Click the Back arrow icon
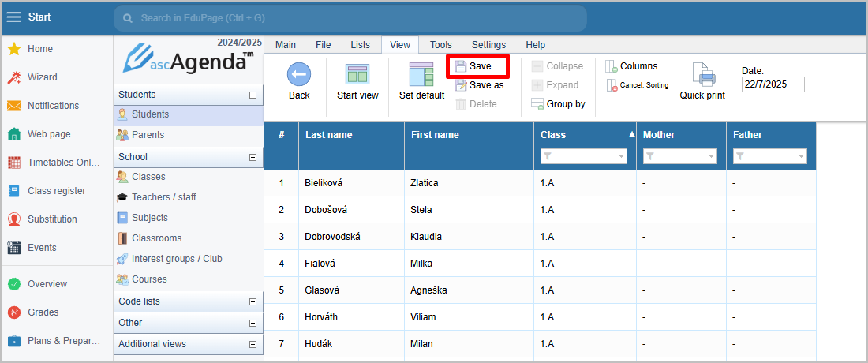This screenshot has height=363, width=868. (299, 74)
